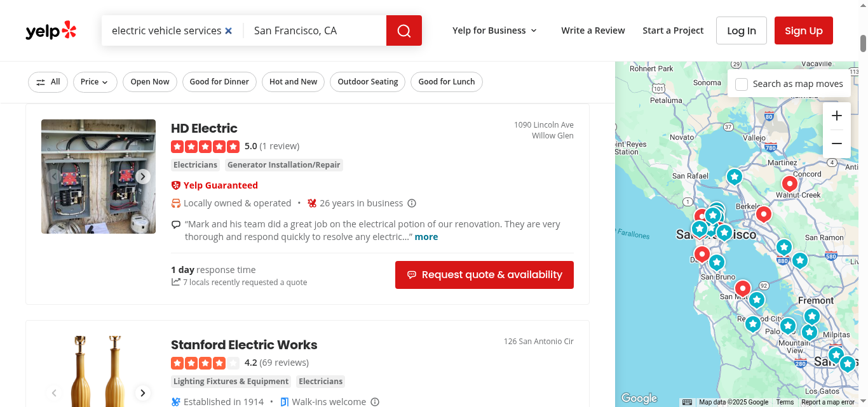This screenshot has height=407, width=868.
Task: Toggle the Hot and New filter
Action: (x=293, y=82)
